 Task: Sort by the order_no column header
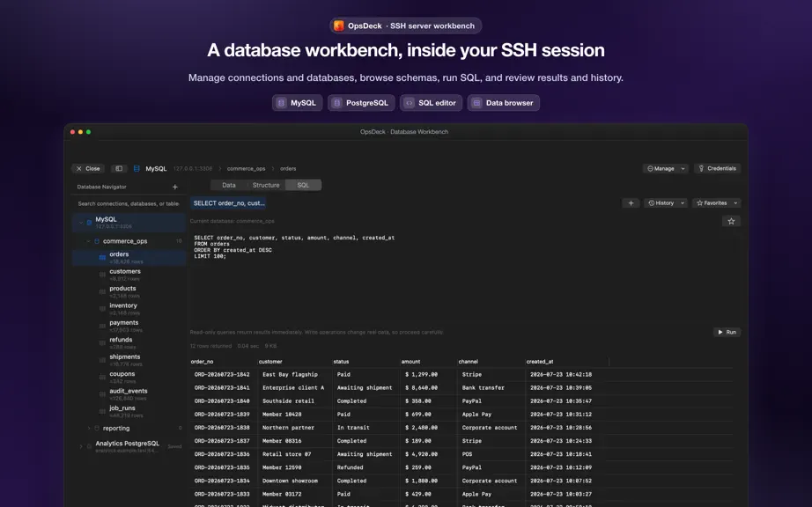202,362
